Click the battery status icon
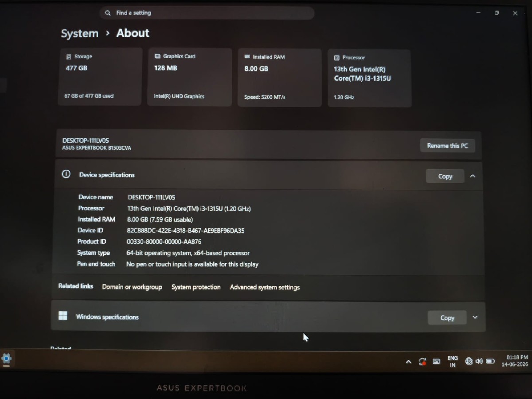Image resolution: width=532 pixels, height=399 pixels. pyautogui.click(x=490, y=361)
